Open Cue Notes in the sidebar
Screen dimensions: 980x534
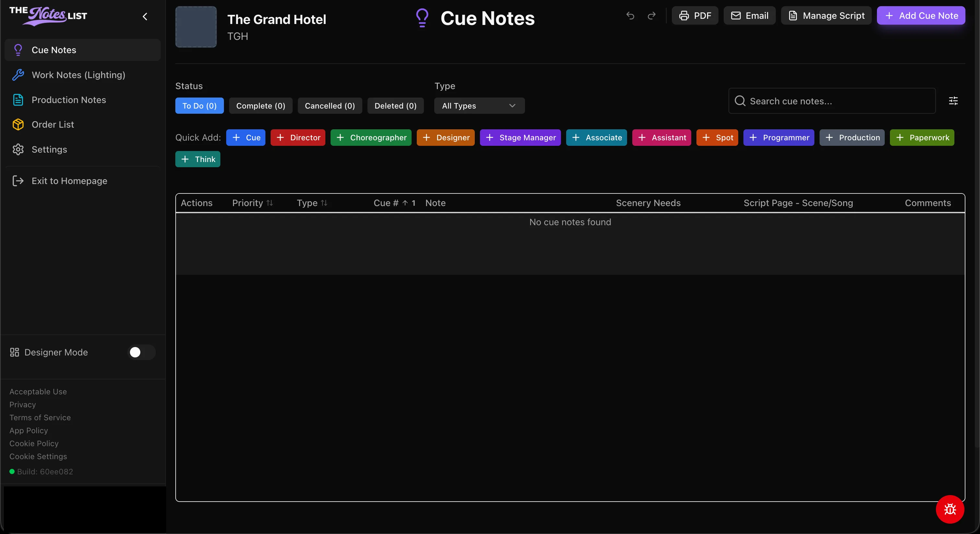(x=83, y=50)
